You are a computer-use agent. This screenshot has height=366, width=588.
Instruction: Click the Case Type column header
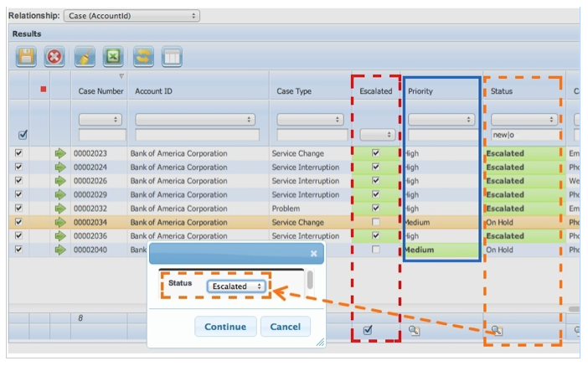click(294, 91)
